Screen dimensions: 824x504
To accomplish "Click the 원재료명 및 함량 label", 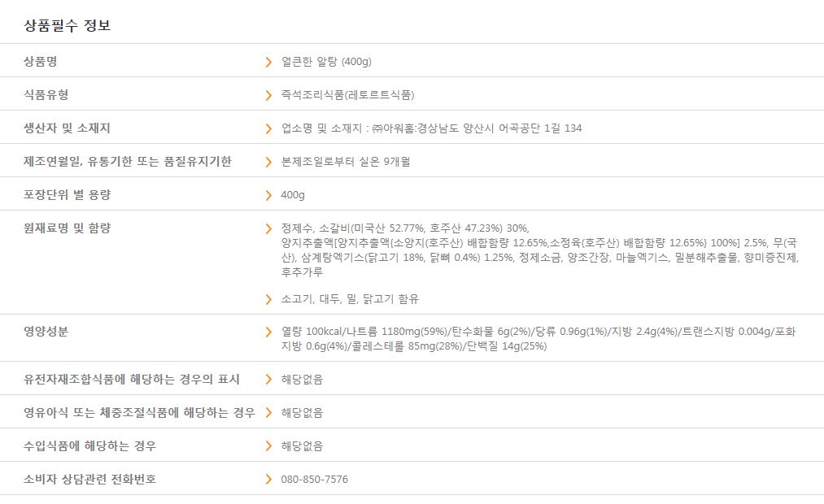I will tap(67, 228).
